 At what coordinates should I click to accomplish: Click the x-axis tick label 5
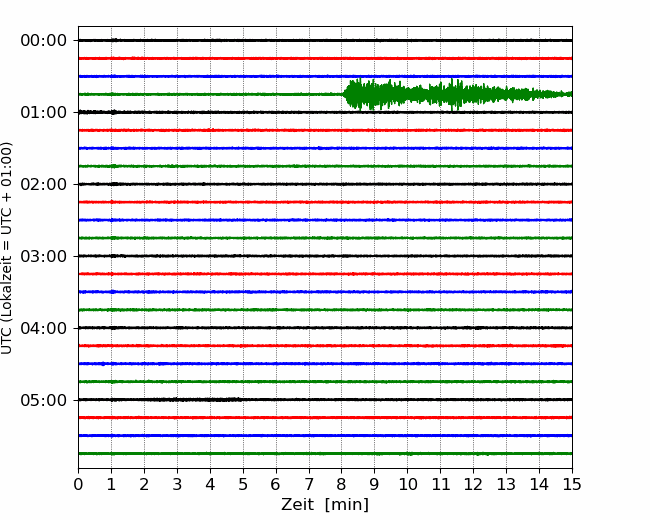pos(243,484)
